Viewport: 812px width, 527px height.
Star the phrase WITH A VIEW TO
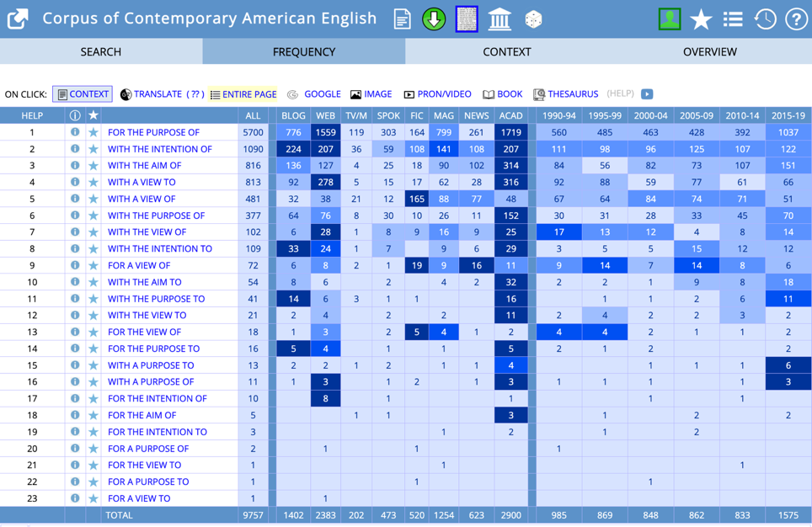(x=93, y=182)
